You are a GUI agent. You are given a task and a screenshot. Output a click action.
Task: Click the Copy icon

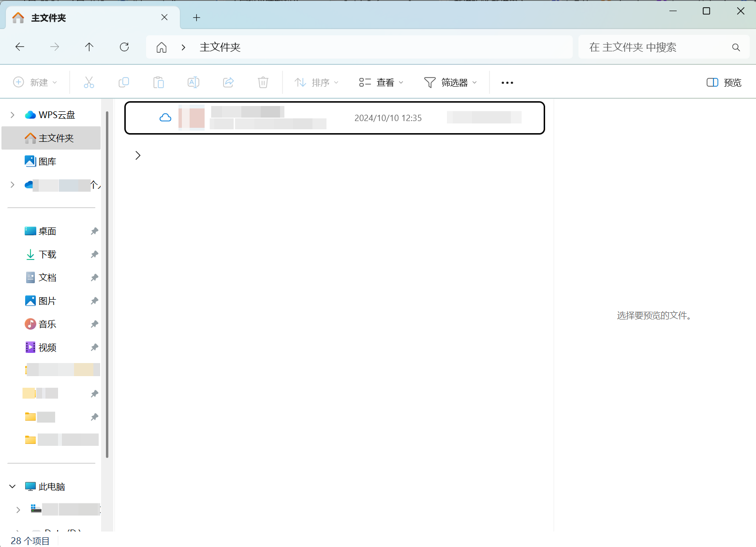124,82
